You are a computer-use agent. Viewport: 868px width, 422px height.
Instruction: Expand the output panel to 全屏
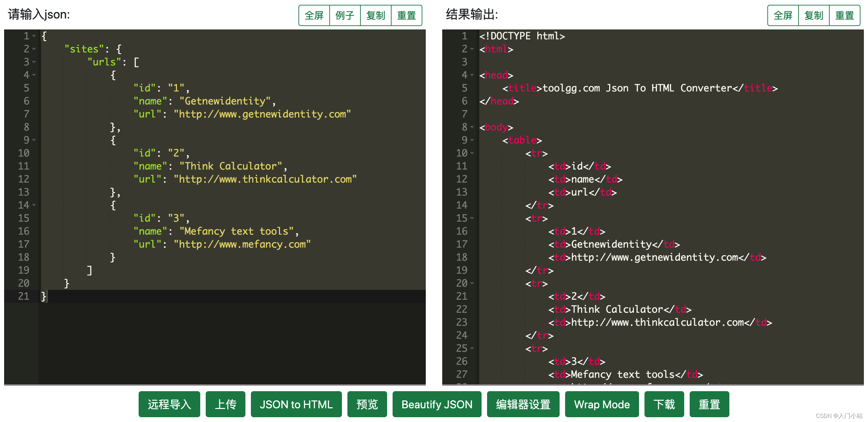click(x=783, y=15)
